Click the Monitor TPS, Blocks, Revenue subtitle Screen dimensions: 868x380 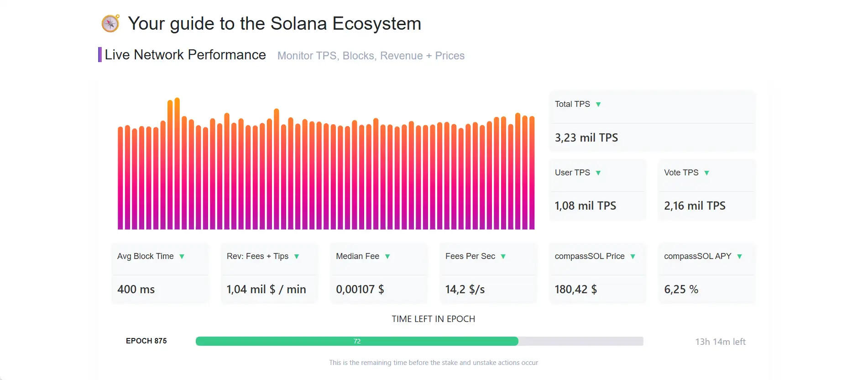coord(371,56)
